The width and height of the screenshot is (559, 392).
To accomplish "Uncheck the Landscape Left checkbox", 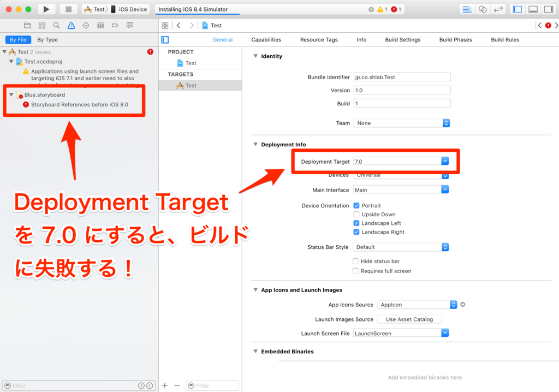I will tap(356, 223).
